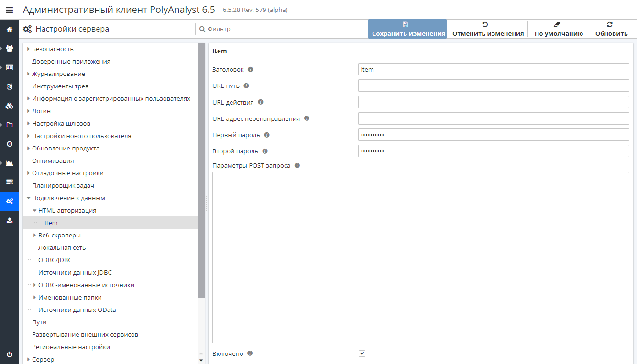Open the ID card sidebar icon
This screenshot has height=364, width=637.
(x=10, y=67)
